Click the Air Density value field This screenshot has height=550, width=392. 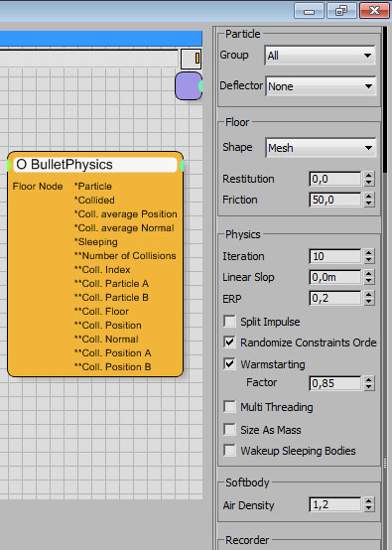click(x=334, y=505)
